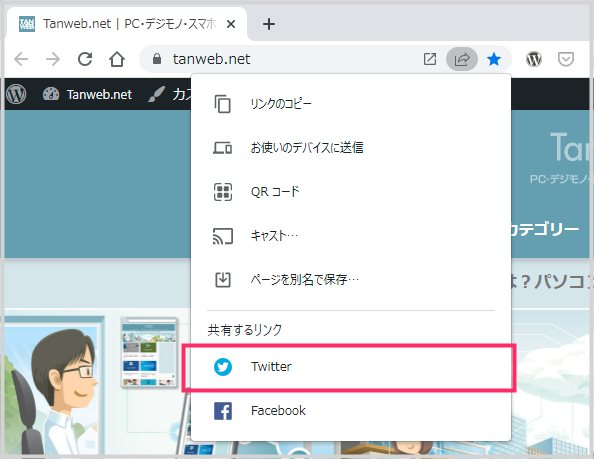594x459 pixels.
Task: Open new tab with plus button
Action: (x=269, y=24)
